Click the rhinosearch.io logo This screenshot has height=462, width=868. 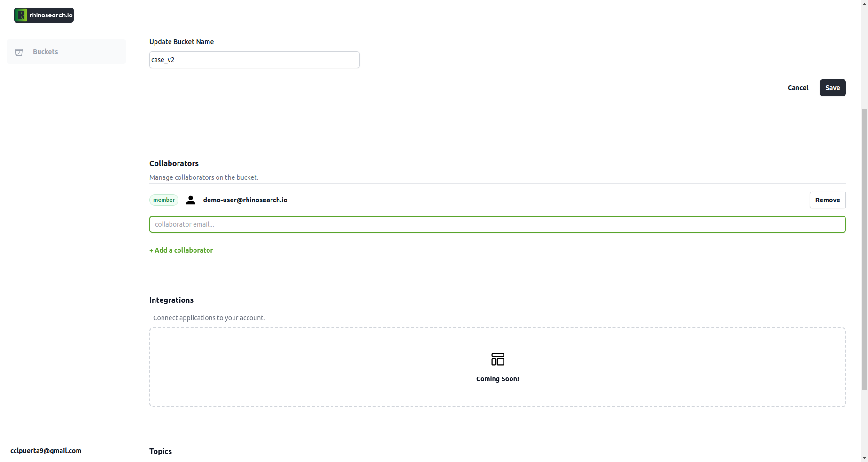(44, 15)
